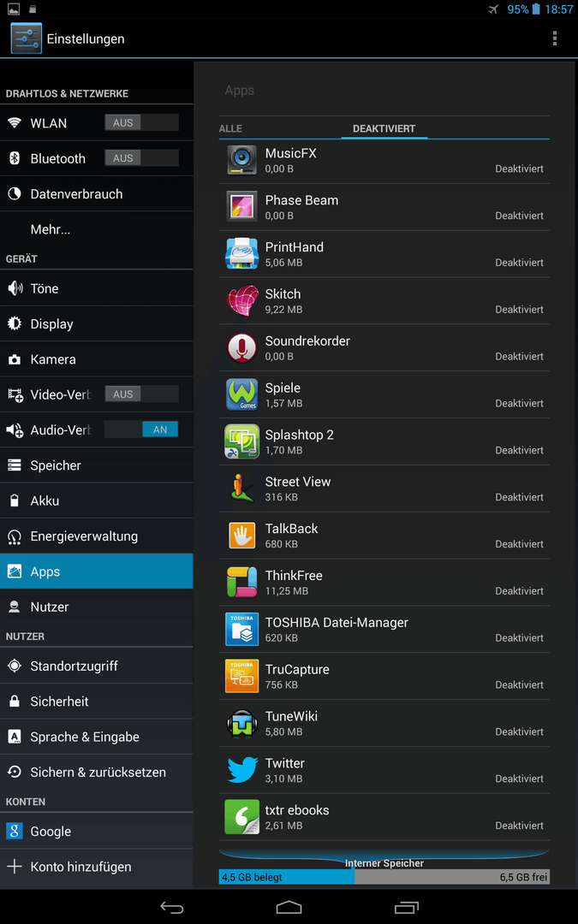The height and width of the screenshot is (924, 578).
Task: Tap the Google account icon
Action: (15, 831)
